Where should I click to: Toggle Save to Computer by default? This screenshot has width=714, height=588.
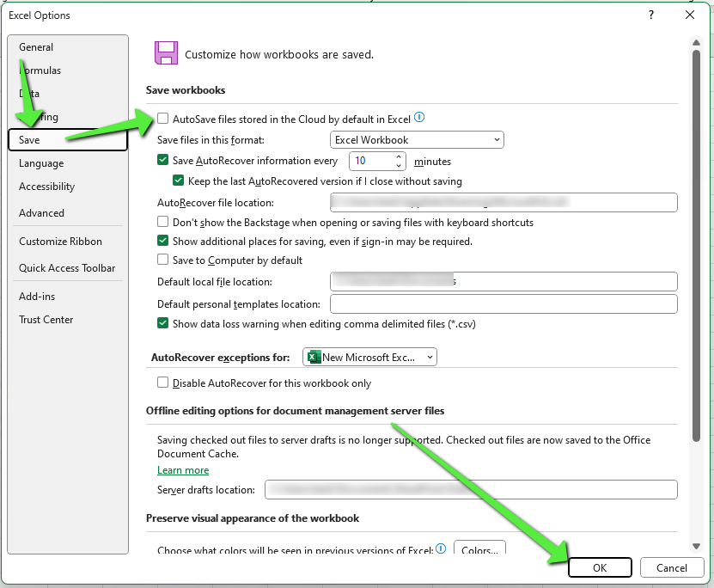pyautogui.click(x=163, y=260)
